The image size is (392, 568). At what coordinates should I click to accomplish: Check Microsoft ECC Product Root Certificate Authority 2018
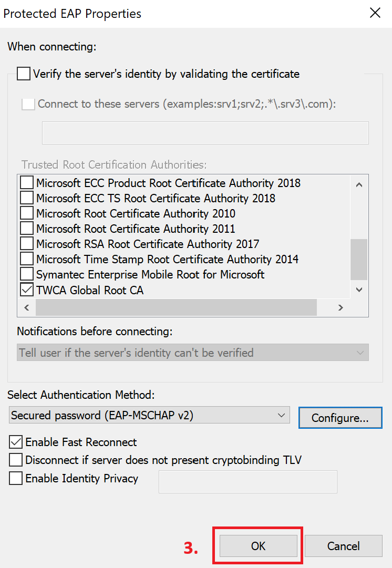pyautogui.click(x=26, y=183)
